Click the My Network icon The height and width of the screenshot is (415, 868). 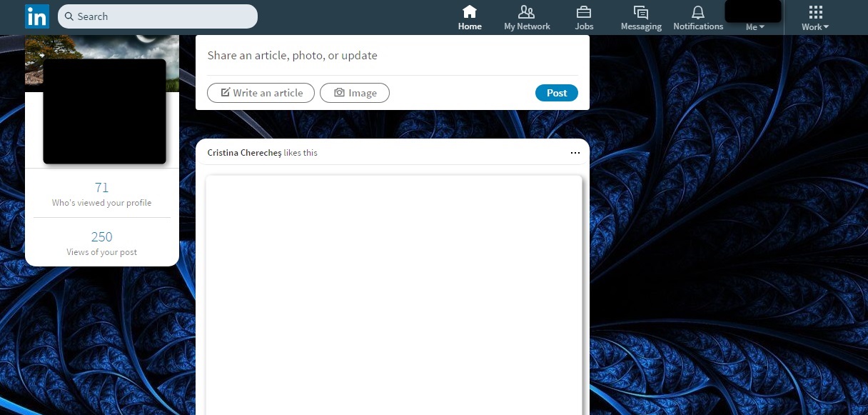click(x=526, y=12)
